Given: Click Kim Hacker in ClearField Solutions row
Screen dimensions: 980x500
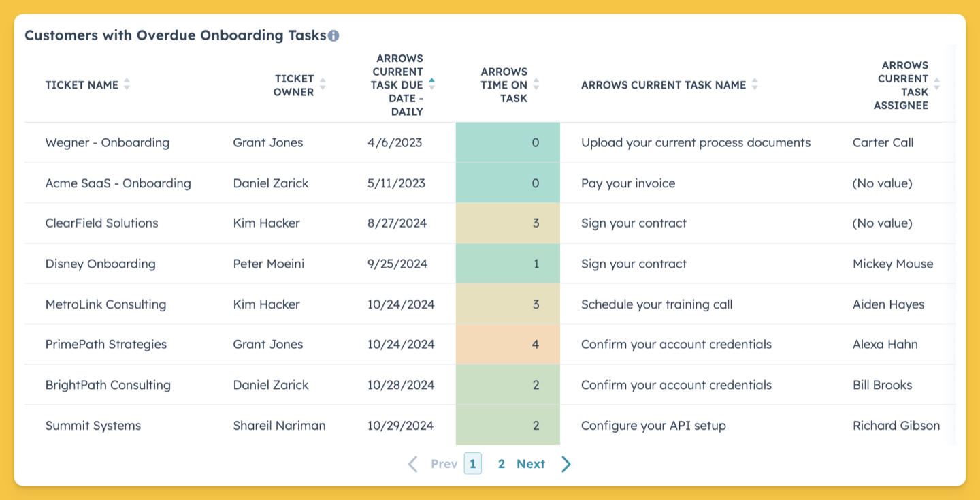Looking at the screenshot, I should pos(266,223).
